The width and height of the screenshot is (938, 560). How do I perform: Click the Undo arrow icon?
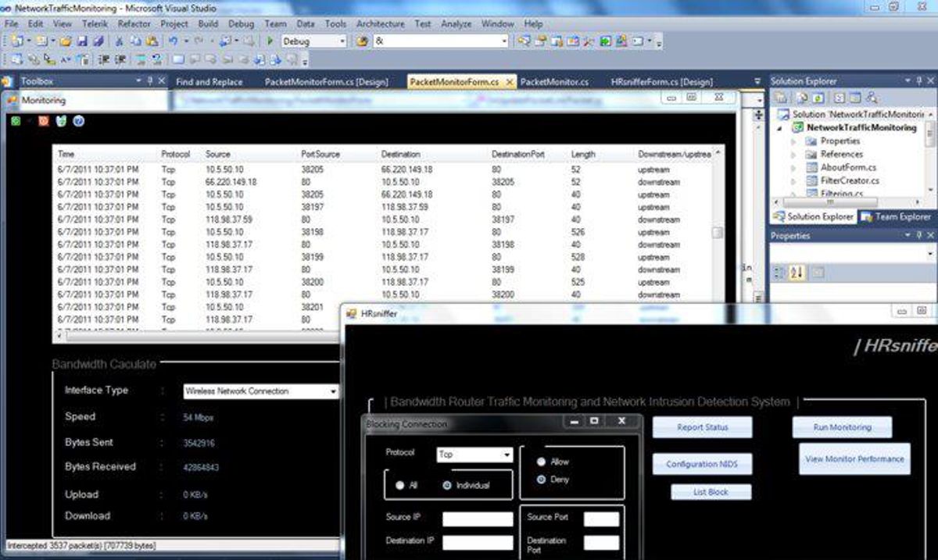point(172,41)
